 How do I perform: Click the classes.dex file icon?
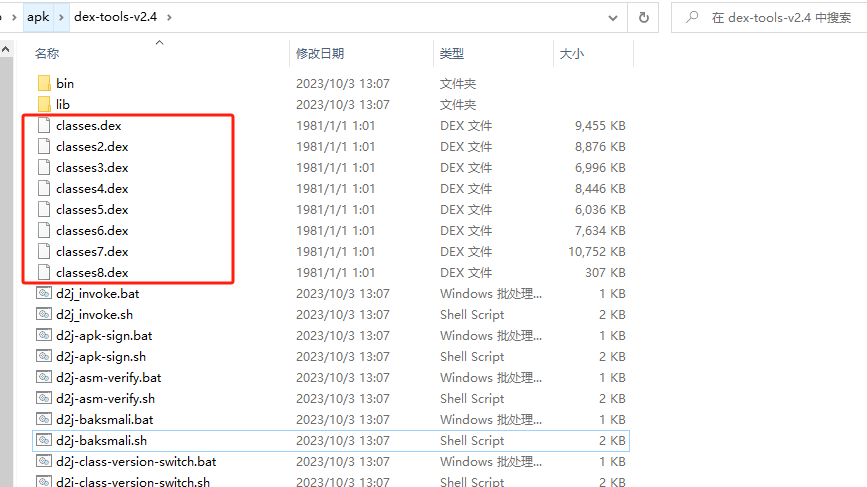[44, 125]
